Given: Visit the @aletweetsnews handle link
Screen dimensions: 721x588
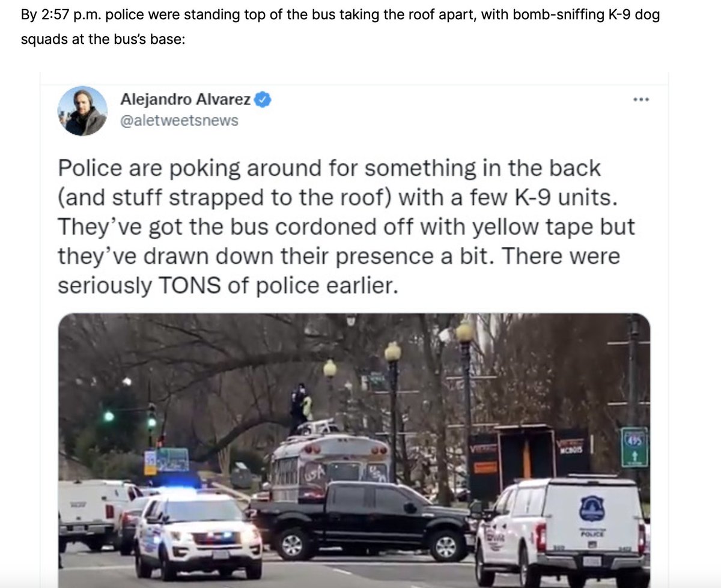Looking at the screenshot, I should [x=179, y=121].
